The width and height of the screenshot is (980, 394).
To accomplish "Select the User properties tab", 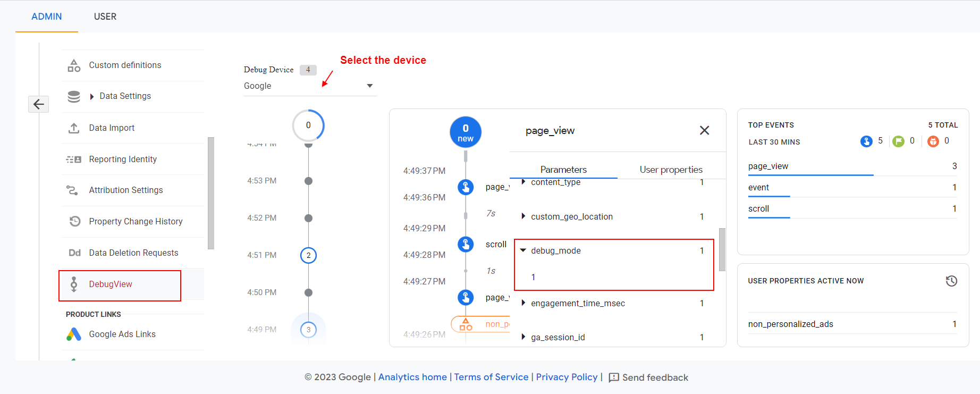I will [671, 170].
